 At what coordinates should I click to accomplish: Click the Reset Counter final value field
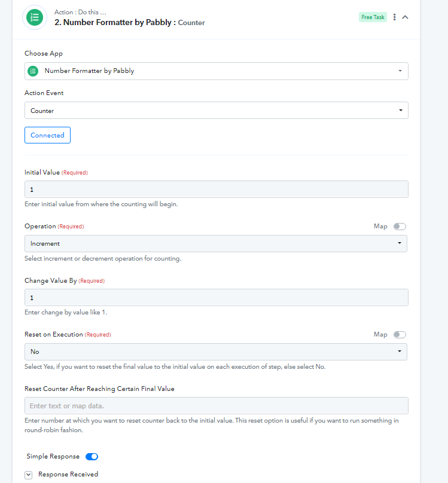(x=217, y=406)
